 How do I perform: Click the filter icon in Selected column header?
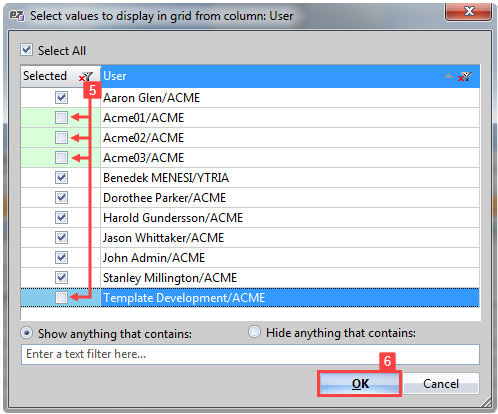[86, 77]
